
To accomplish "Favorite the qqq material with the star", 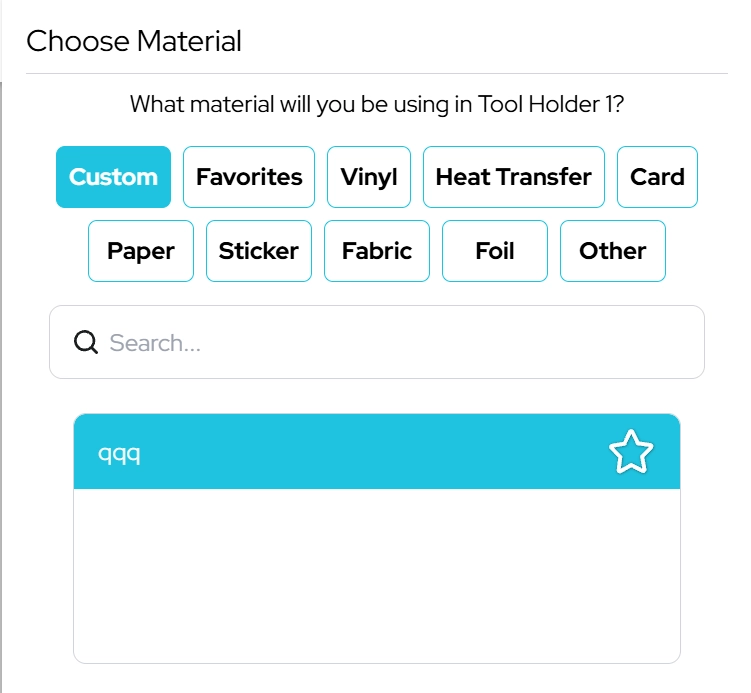I will [630, 452].
